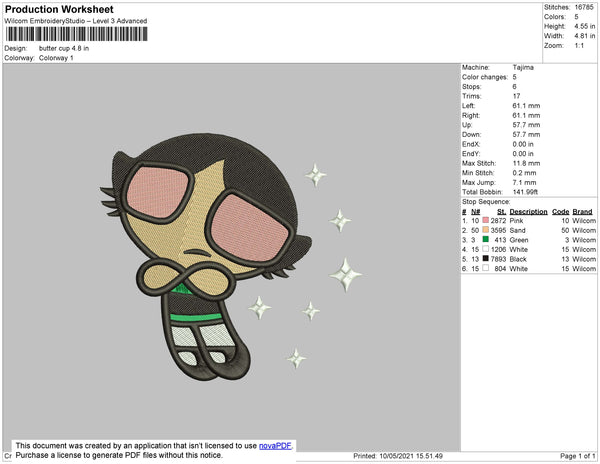Click the 'EndX:' label
600x464 pixels.
(471, 144)
